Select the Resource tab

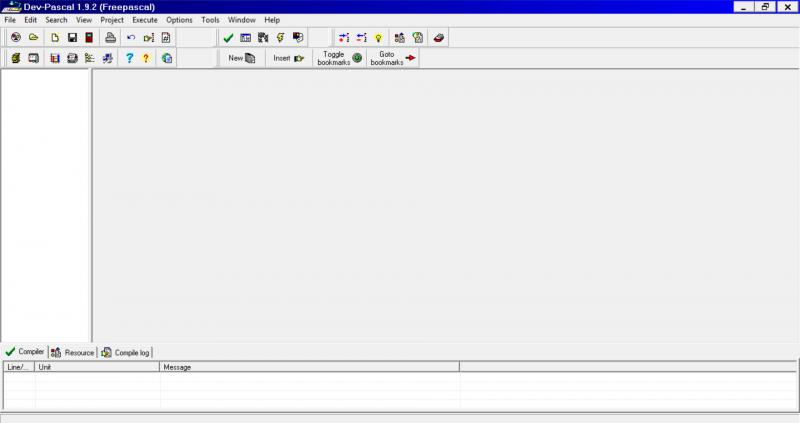[73, 353]
